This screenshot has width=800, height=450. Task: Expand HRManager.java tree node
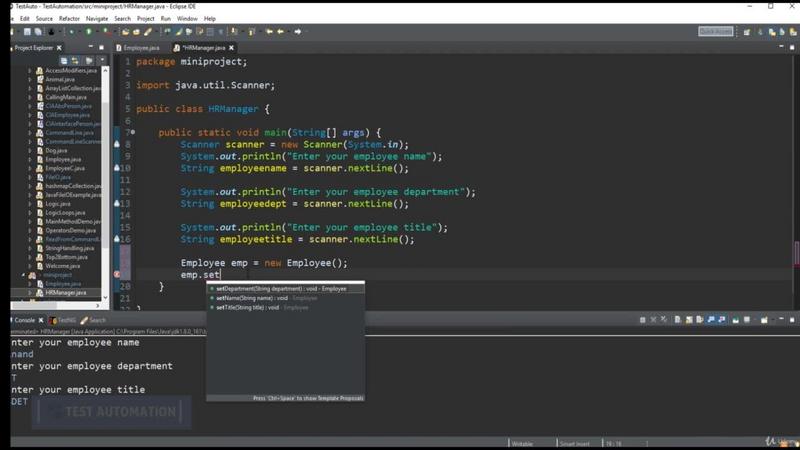click(30, 292)
